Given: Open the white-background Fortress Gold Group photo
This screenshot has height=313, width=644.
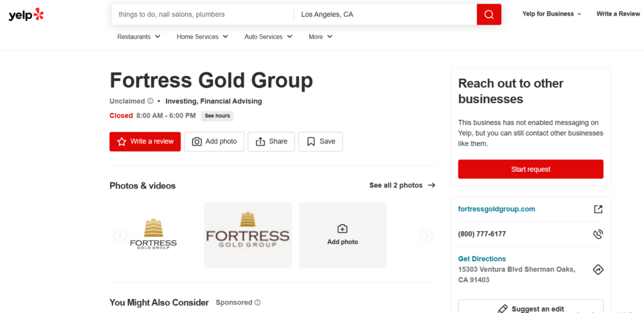Looking at the screenshot, I should pos(153,235).
